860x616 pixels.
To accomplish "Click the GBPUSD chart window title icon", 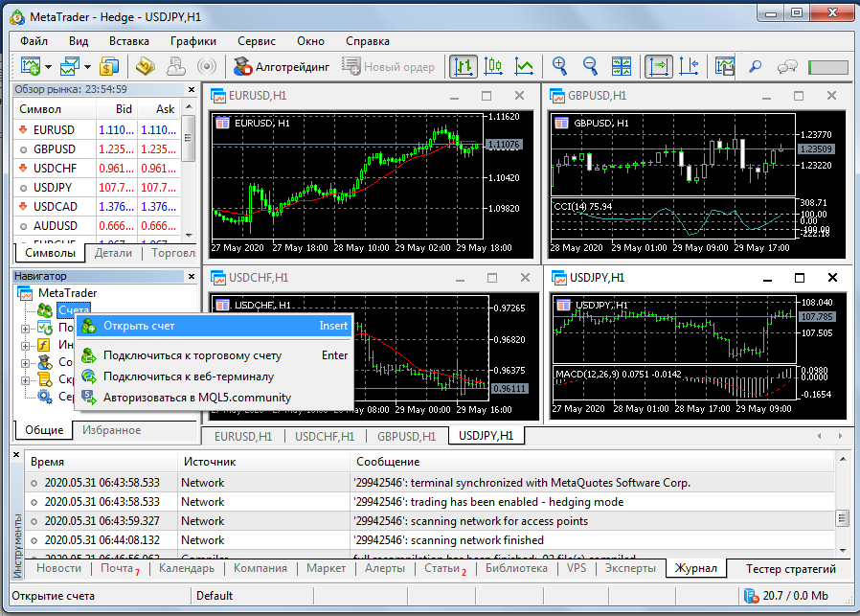I will click(x=557, y=96).
